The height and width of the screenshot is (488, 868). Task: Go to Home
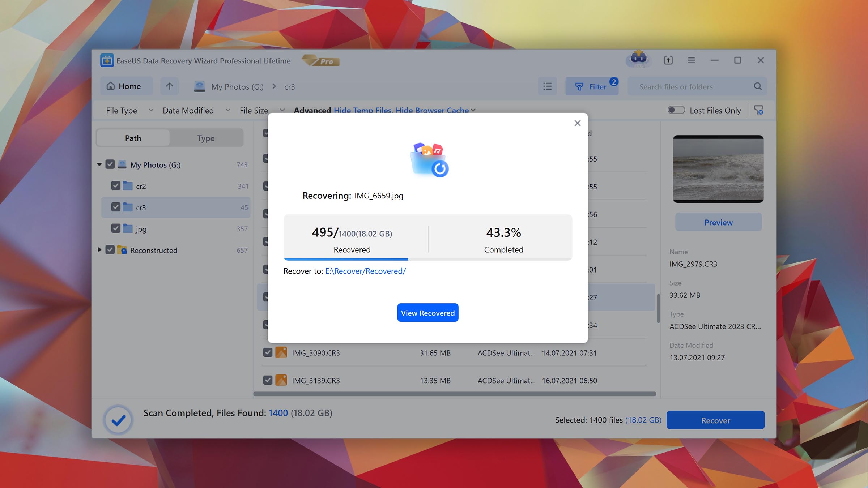pos(127,86)
